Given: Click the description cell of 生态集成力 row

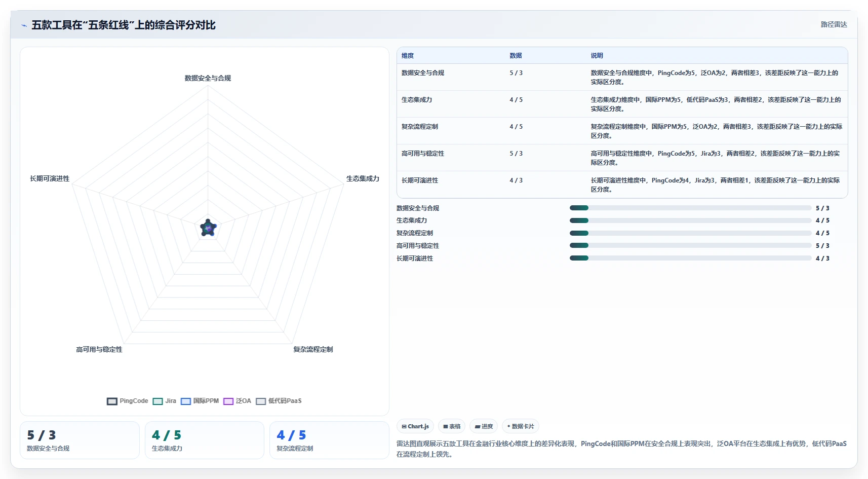Looking at the screenshot, I should [x=716, y=104].
